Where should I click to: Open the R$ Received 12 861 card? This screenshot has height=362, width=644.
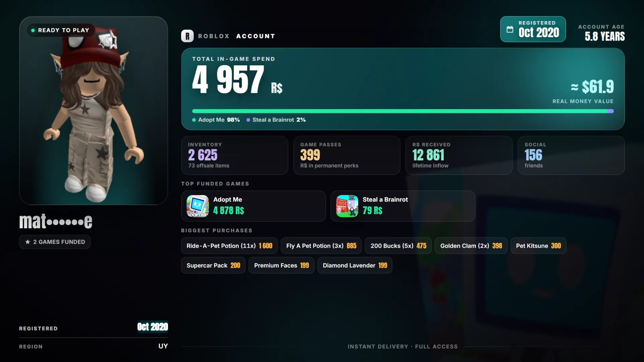coord(459,155)
